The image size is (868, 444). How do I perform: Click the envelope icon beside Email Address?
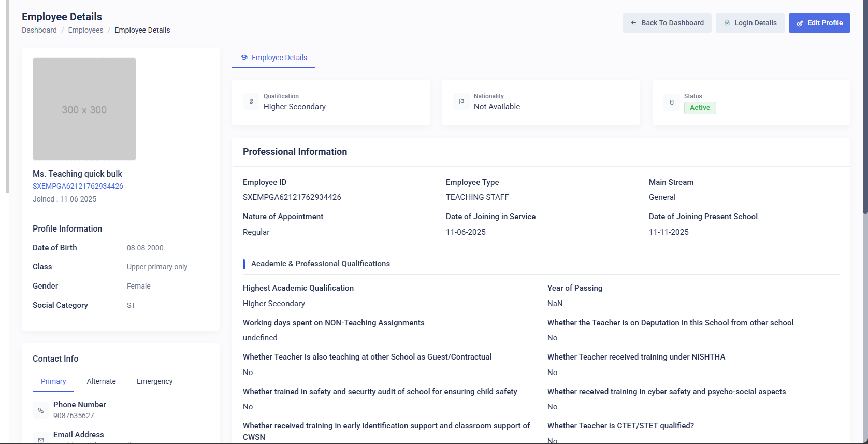41,439
